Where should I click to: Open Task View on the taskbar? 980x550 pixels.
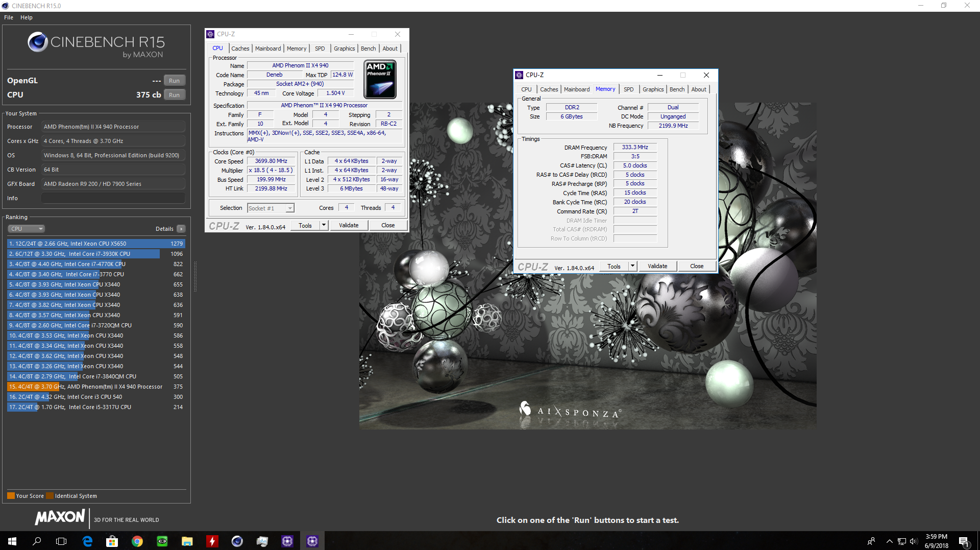(x=61, y=541)
